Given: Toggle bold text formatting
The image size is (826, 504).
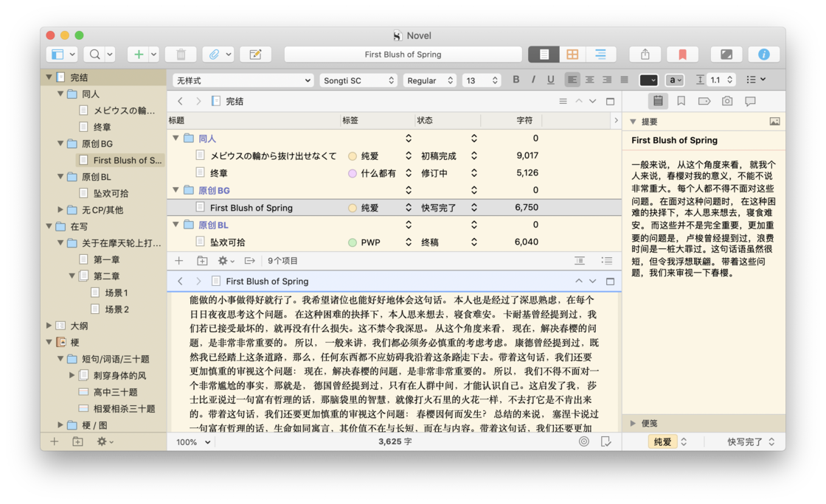Looking at the screenshot, I should [516, 80].
